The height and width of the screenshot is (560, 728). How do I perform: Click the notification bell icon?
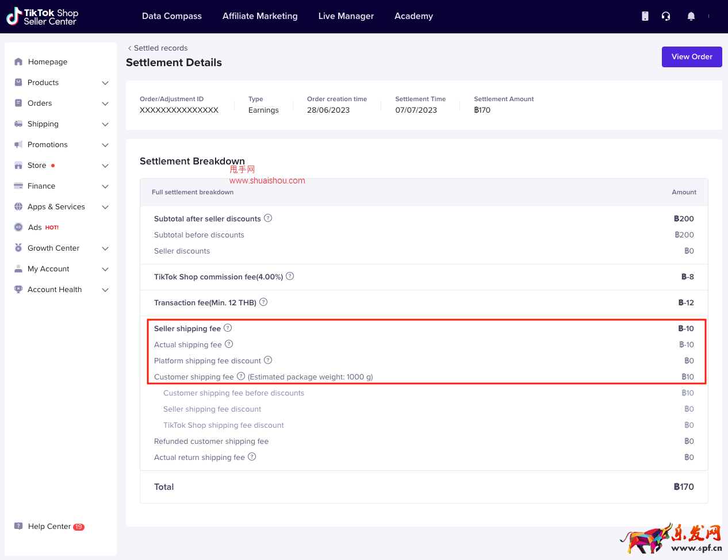(691, 16)
